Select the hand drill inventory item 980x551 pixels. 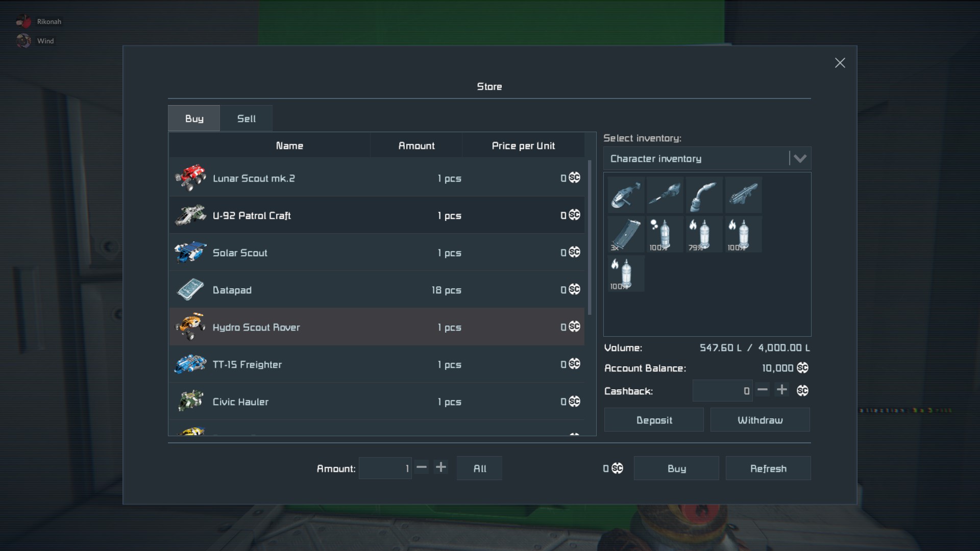point(665,195)
